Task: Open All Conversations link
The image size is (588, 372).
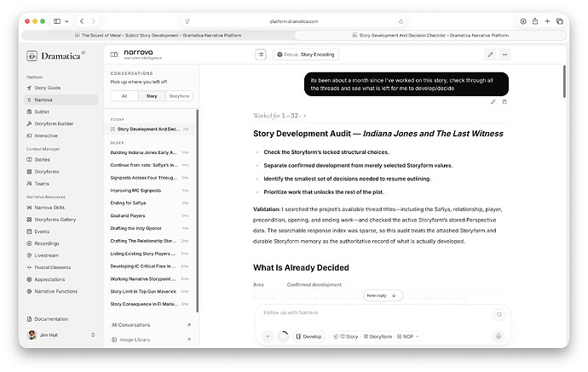Action: pos(151,325)
